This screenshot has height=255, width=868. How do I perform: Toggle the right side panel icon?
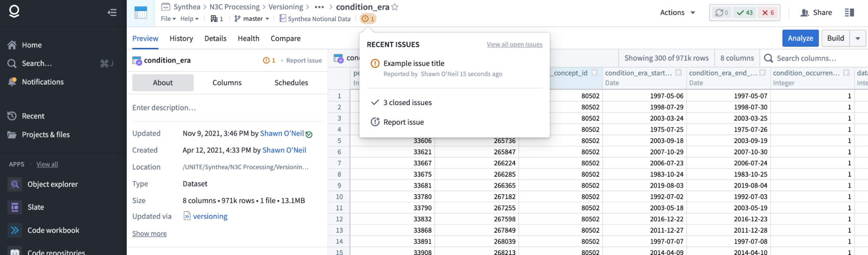[x=849, y=13]
